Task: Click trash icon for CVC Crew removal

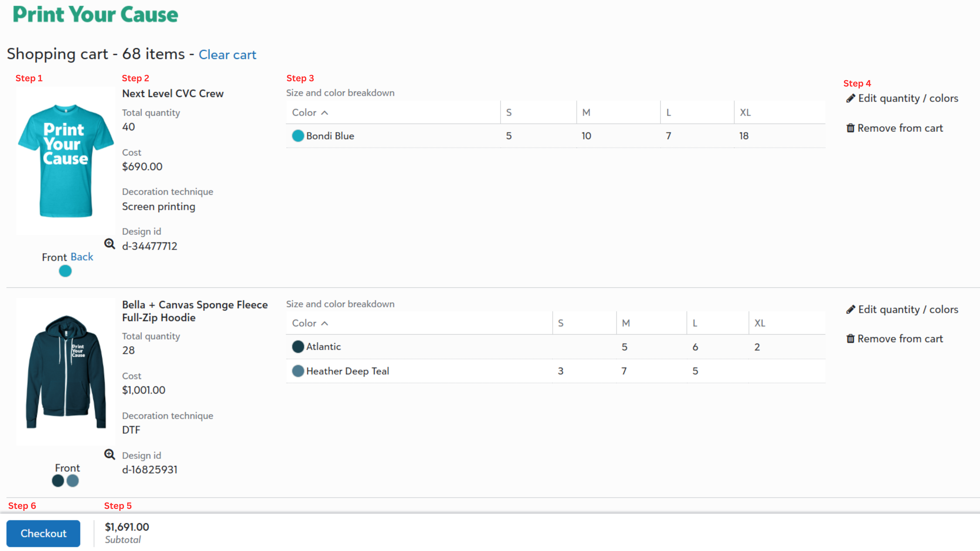Action: point(850,128)
